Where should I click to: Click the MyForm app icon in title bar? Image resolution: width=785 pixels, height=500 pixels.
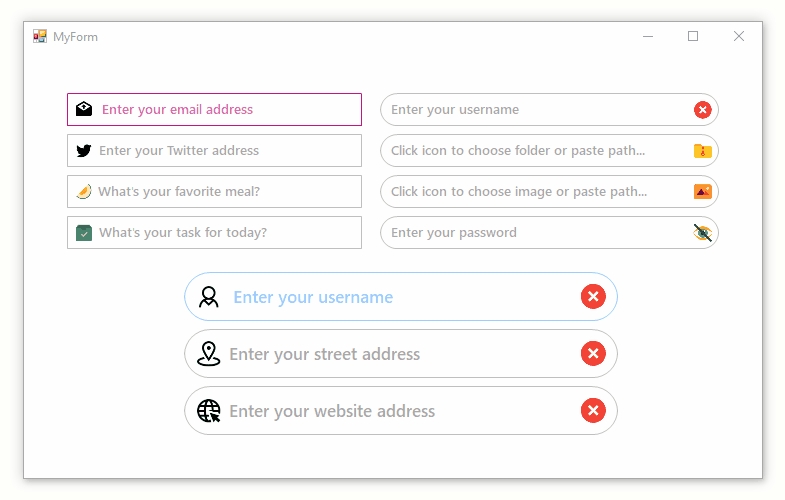coord(40,37)
